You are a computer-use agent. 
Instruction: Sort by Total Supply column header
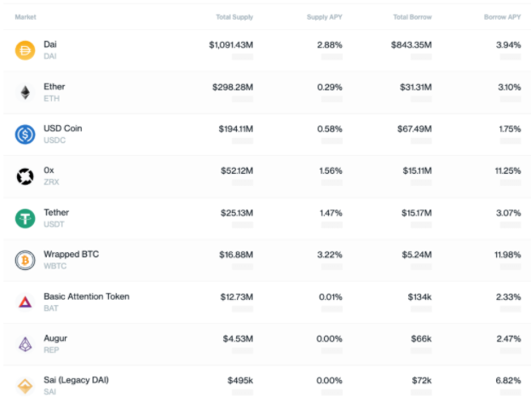point(234,17)
